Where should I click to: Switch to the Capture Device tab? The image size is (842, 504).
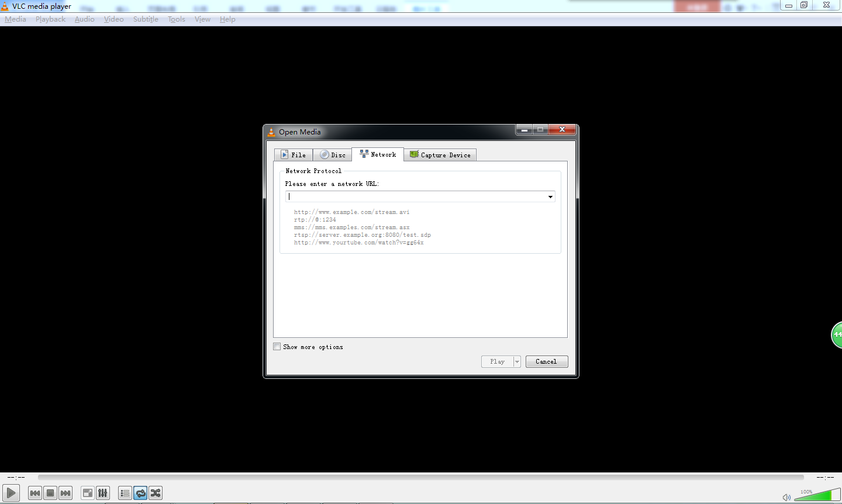[x=440, y=155]
